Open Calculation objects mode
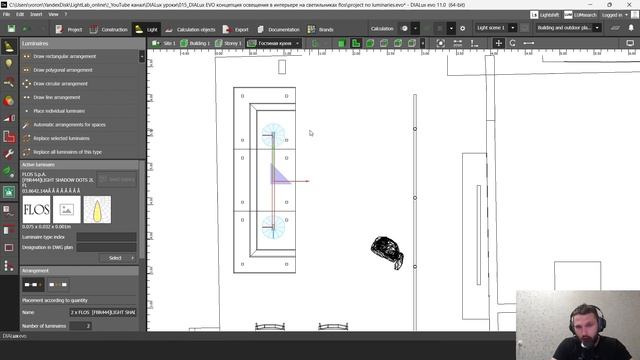The width and height of the screenshot is (640, 360). (191, 29)
